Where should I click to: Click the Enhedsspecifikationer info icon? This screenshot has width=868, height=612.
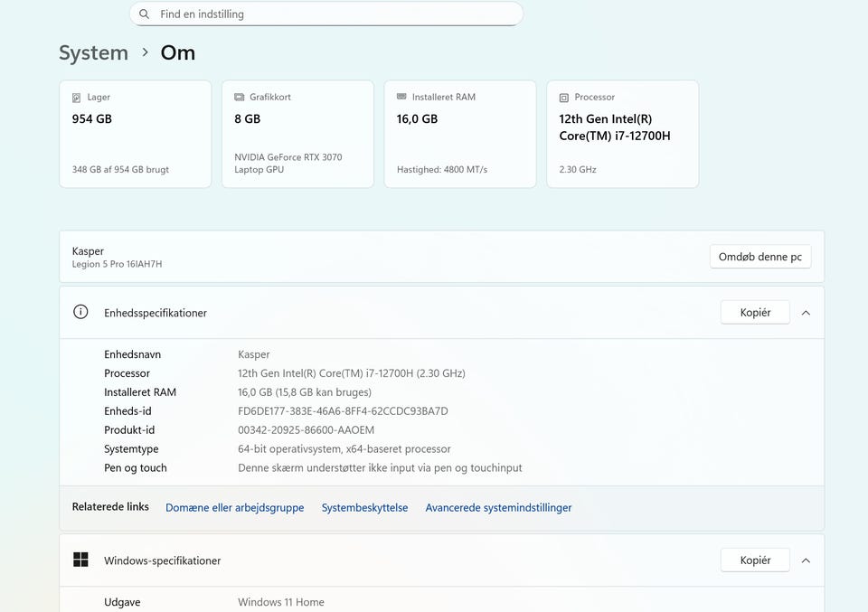80,313
